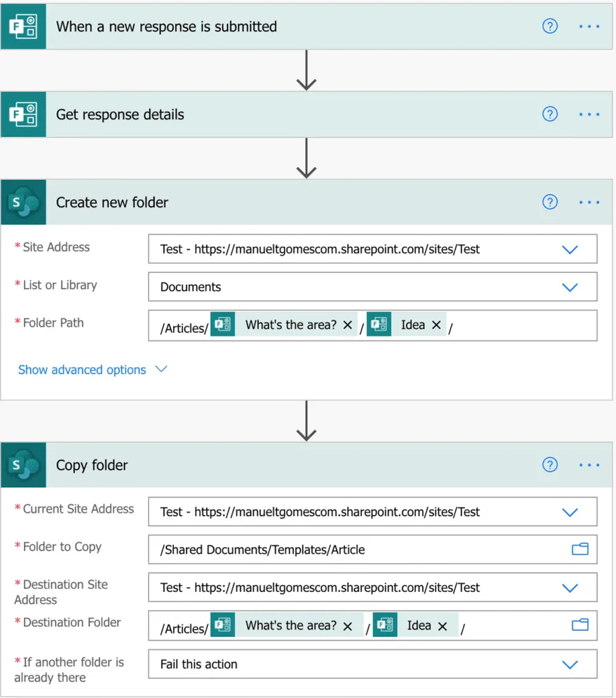The image size is (616, 698).
Task: Open ellipsis menu on Copy folder step
Action: (x=589, y=465)
